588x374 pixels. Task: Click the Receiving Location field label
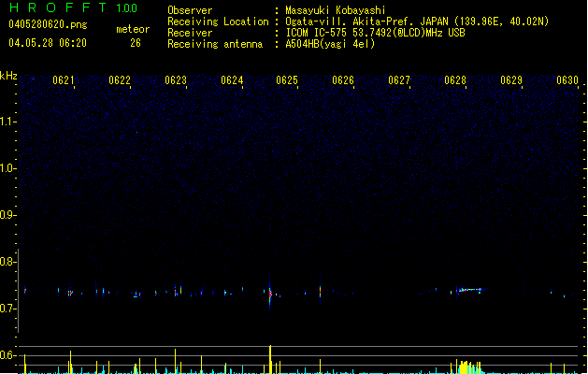pyautogui.click(x=218, y=22)
